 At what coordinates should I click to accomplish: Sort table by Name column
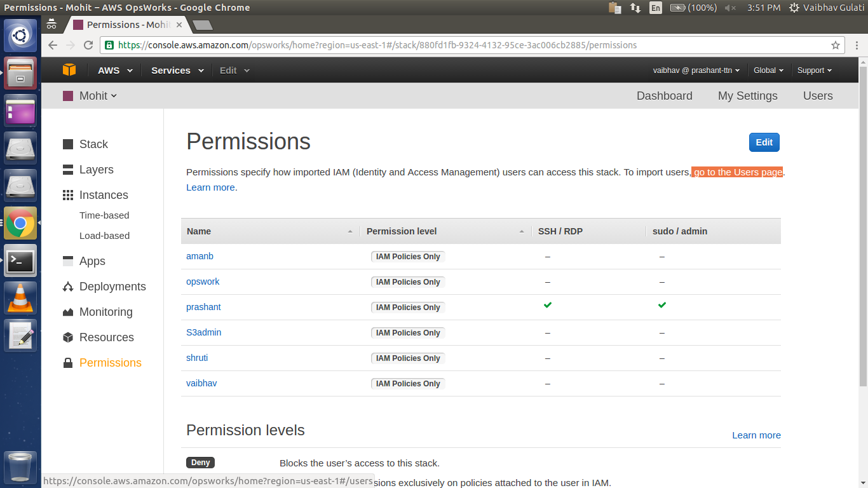[x=270, y=231]
